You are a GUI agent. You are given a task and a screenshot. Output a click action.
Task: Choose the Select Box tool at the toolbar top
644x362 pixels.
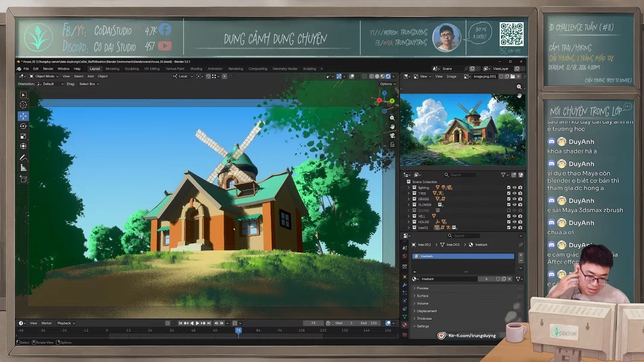[x=23, y=95]
